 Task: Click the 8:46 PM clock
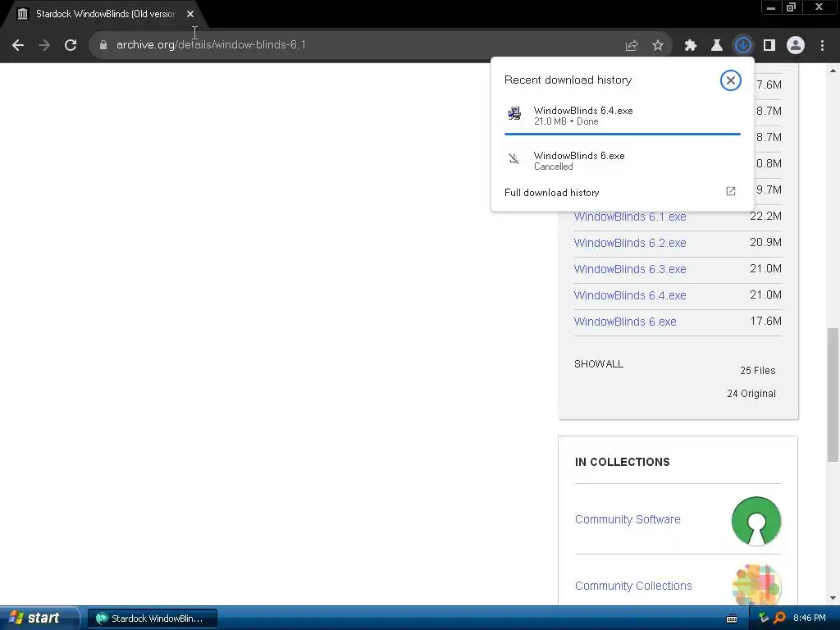[x=810, y=618]
